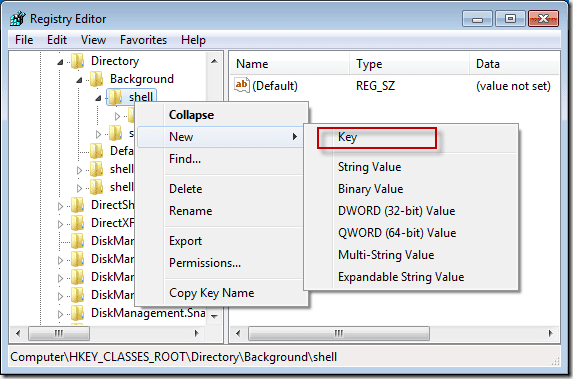Screen dimensions: 573x379
Task: Click the tree pane scroll down arrow
Action: coord(215,317)
